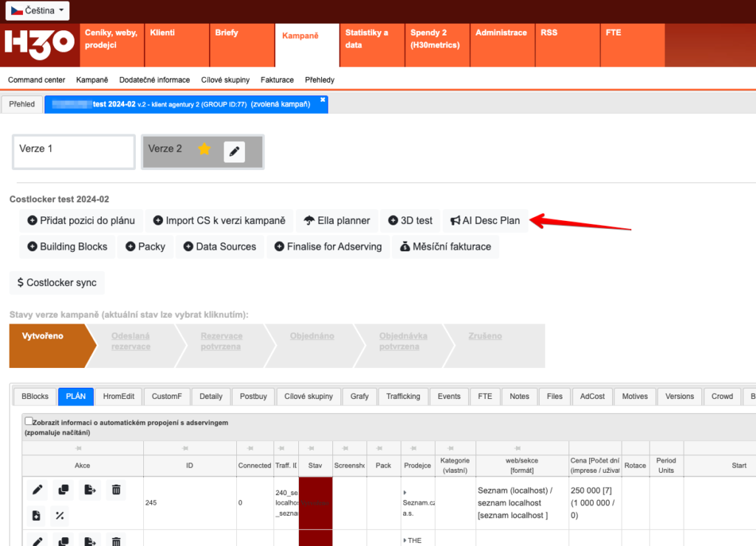
Task: Click the AI Desc Plan button
Action: [x=485, y=220]
